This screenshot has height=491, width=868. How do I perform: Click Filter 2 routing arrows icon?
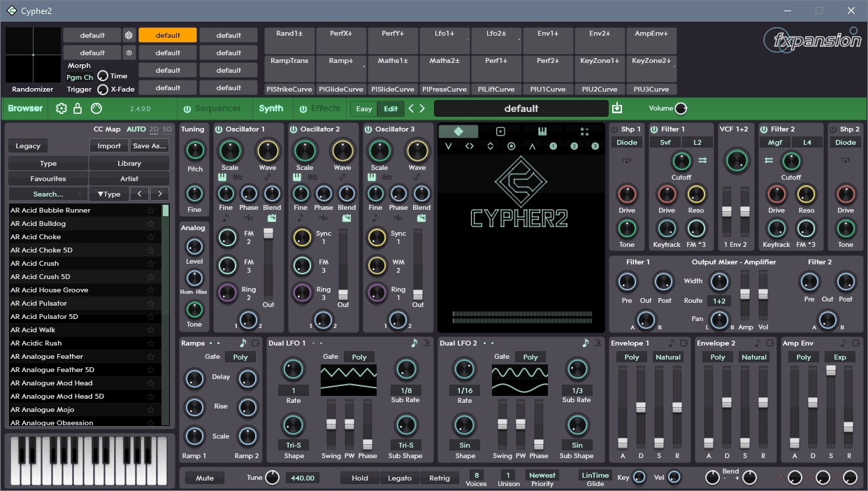pyautogui.click(x=767, y=160)
